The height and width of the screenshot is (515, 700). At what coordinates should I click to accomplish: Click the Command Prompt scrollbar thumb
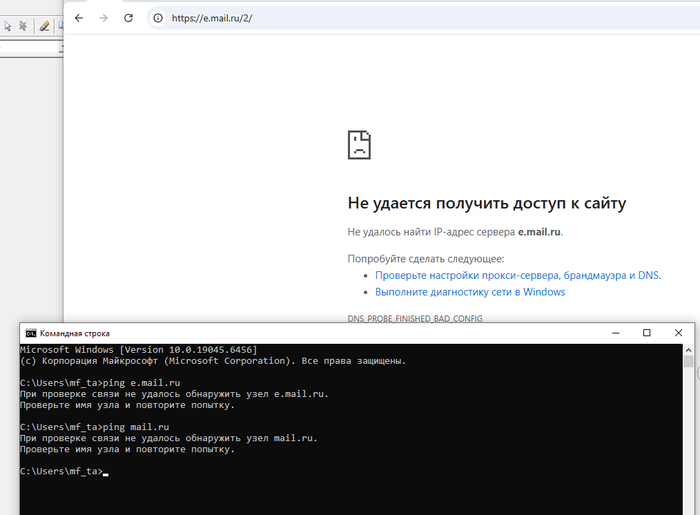point(688,361)
